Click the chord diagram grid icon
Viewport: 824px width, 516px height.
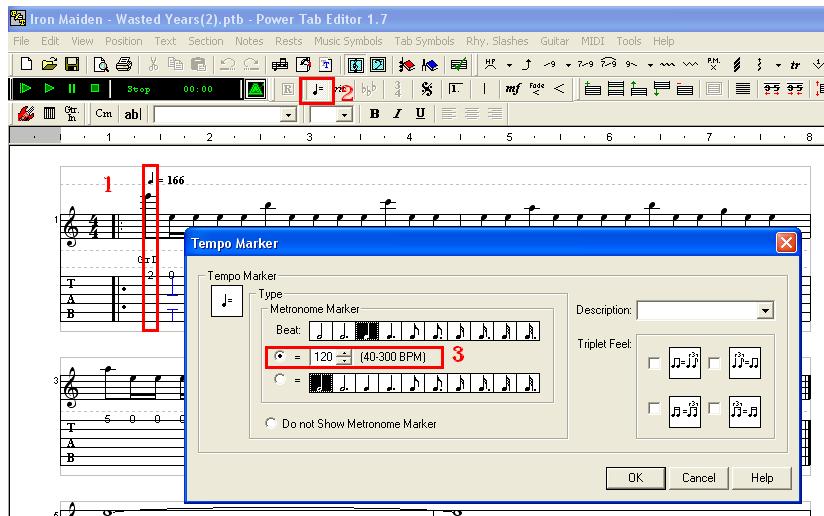point(49,113)
